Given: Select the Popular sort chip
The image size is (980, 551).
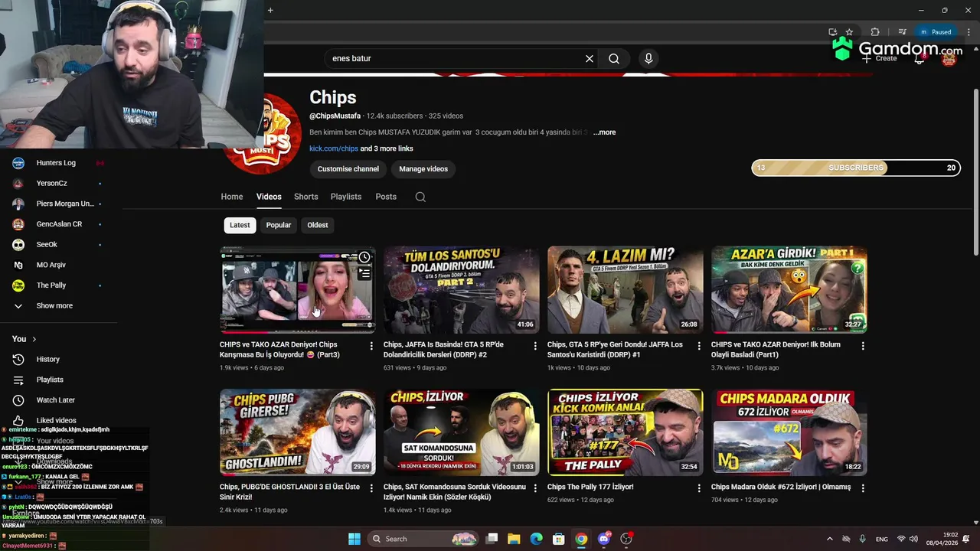Looking at the screenshot, I should tap(279, 225).
